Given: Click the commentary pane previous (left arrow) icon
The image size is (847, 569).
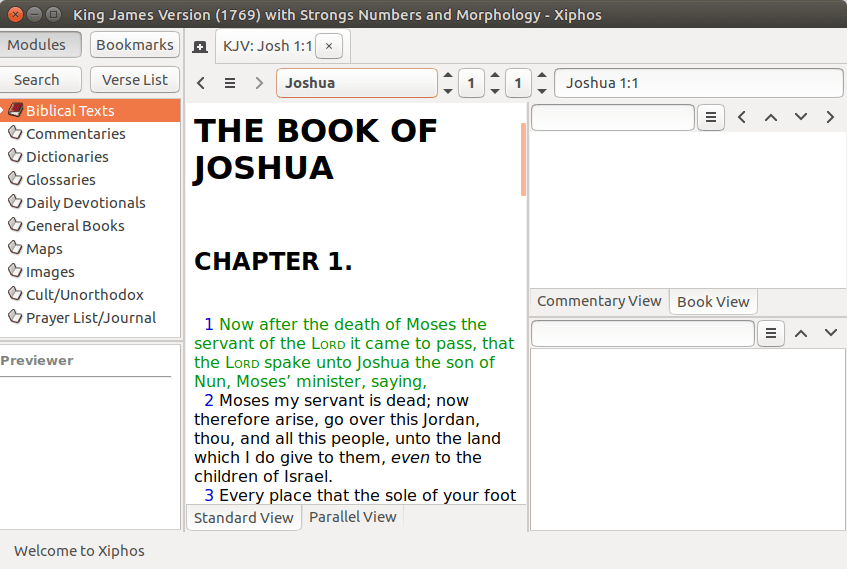Looking at the screenshot, I should click(741, 117).
